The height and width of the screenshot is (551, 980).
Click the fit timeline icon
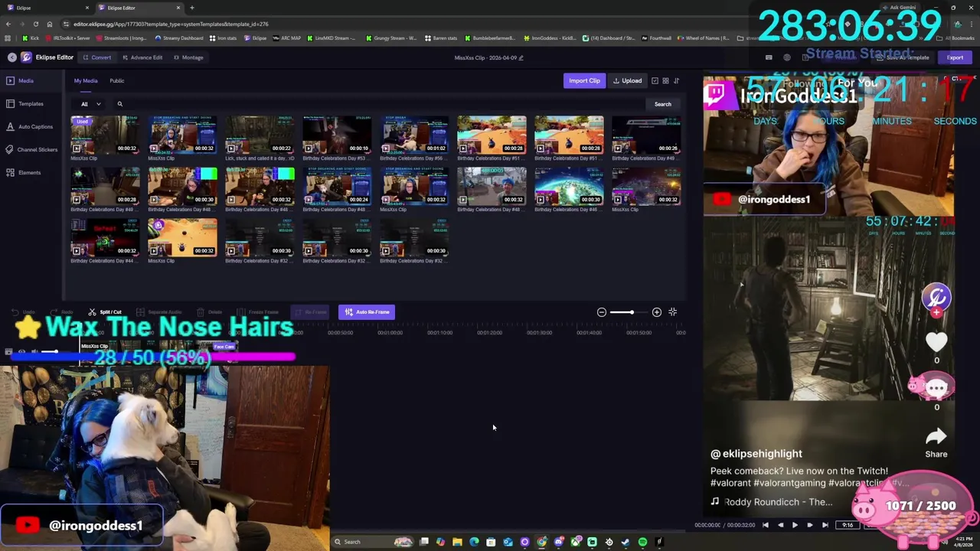673,312
